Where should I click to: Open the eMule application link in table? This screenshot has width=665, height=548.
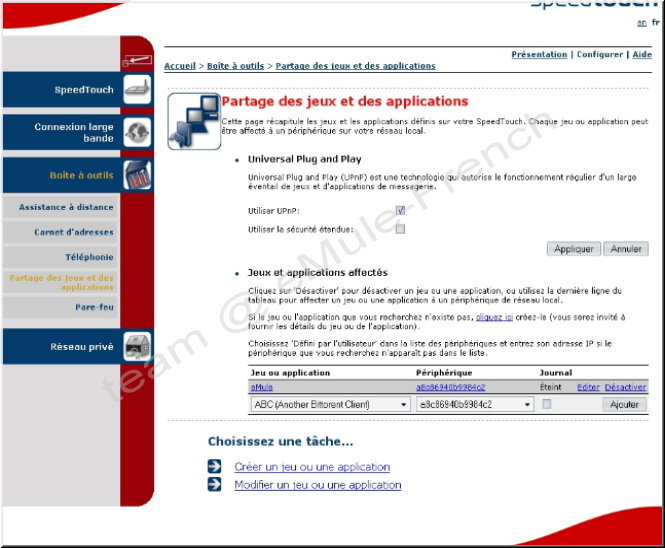tap(262, 387)
